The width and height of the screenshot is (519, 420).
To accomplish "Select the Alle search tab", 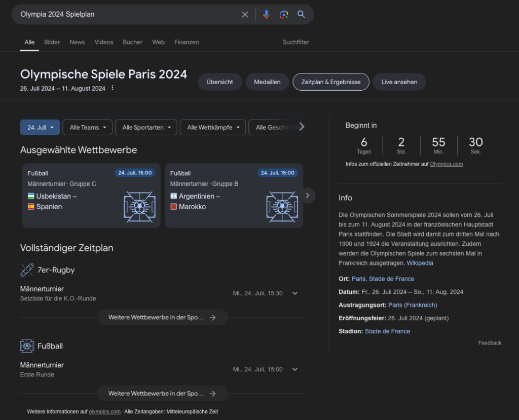I will click(29, 43).
